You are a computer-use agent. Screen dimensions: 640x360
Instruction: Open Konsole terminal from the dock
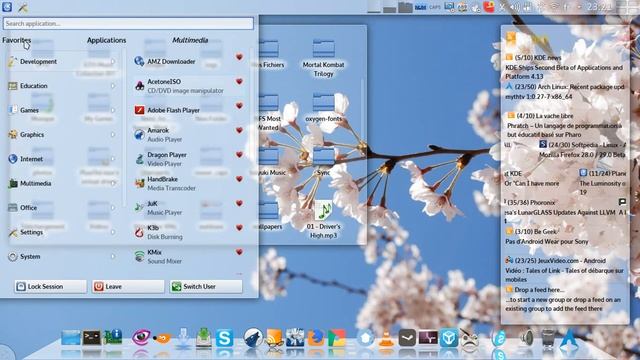(x=91, y=338)
